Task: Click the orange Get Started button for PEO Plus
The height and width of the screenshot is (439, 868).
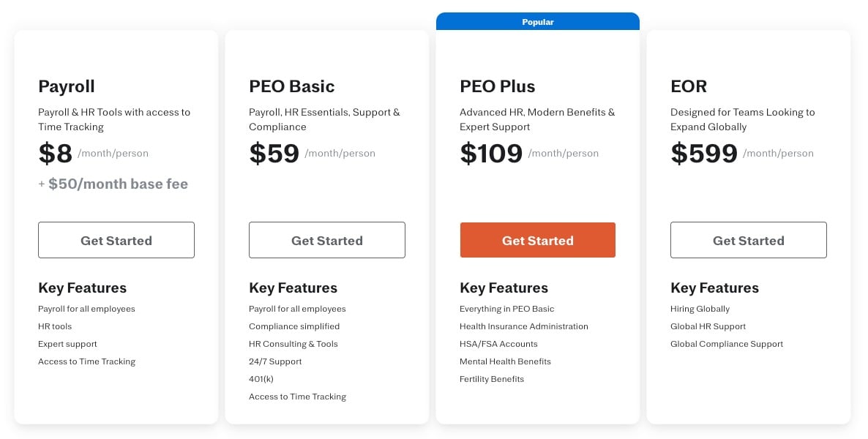Action: 537,240
